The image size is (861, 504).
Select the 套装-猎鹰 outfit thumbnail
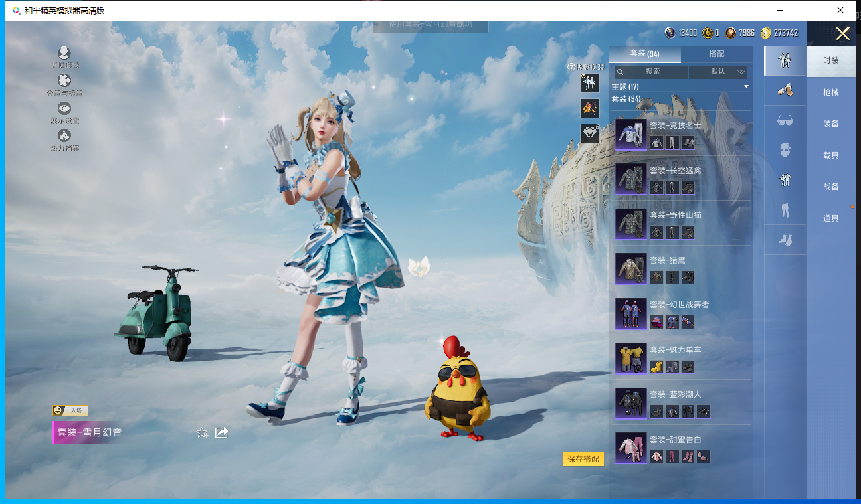point(630,269)
